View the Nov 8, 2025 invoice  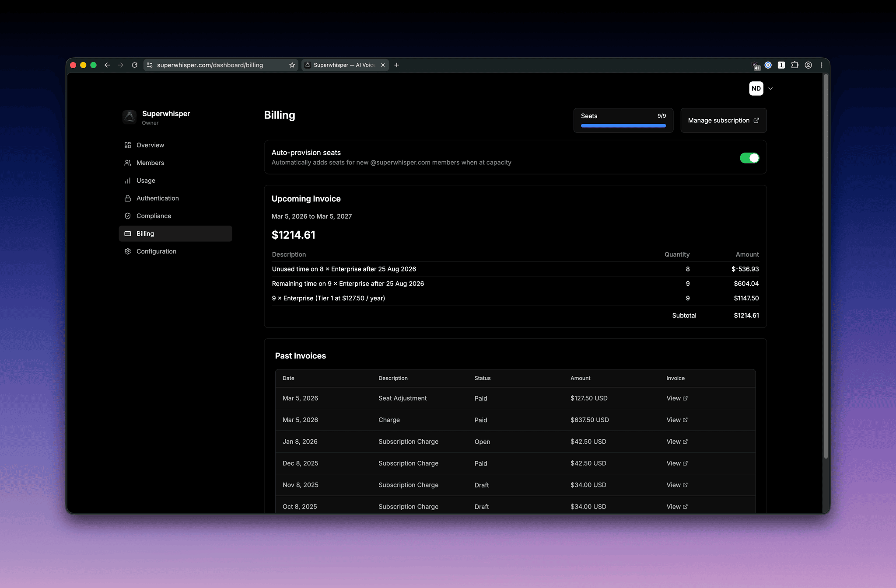click(677, 485)
